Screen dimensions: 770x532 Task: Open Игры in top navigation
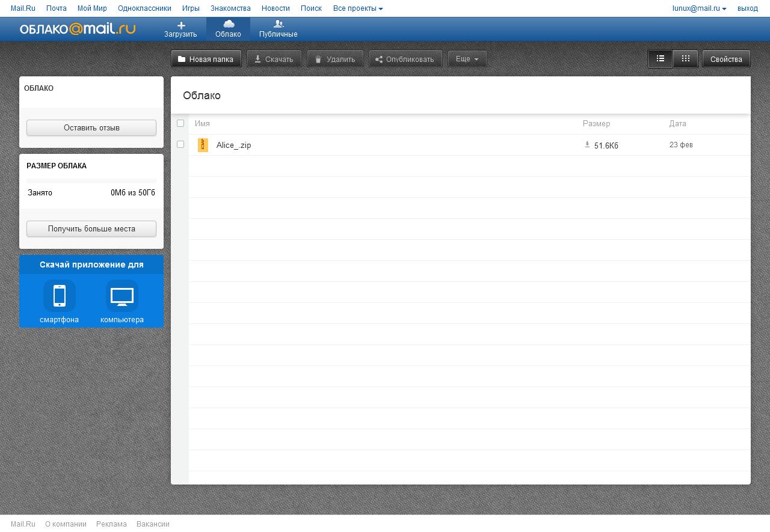tap(191, 8)
